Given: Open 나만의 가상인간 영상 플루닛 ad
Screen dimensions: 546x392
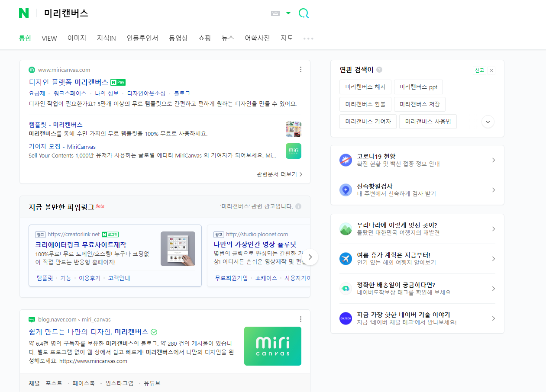Looking at the screenshot, I should click(255, 244).
